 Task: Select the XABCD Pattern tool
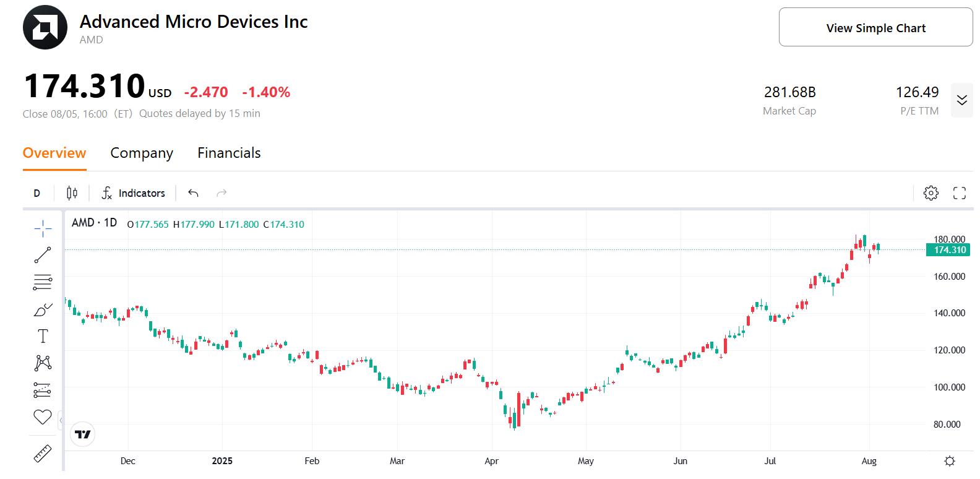(42, 362)
